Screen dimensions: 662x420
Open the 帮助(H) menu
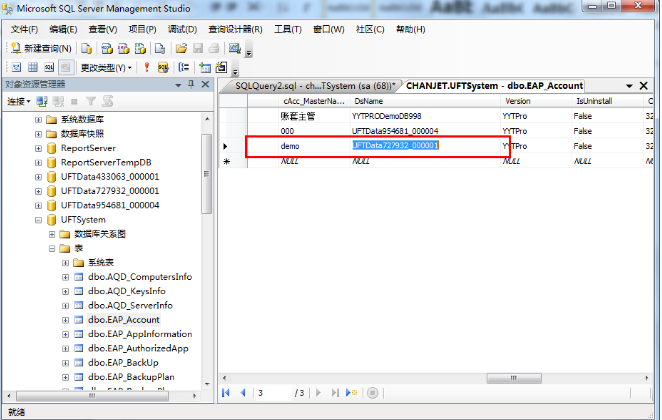point(410,29)
